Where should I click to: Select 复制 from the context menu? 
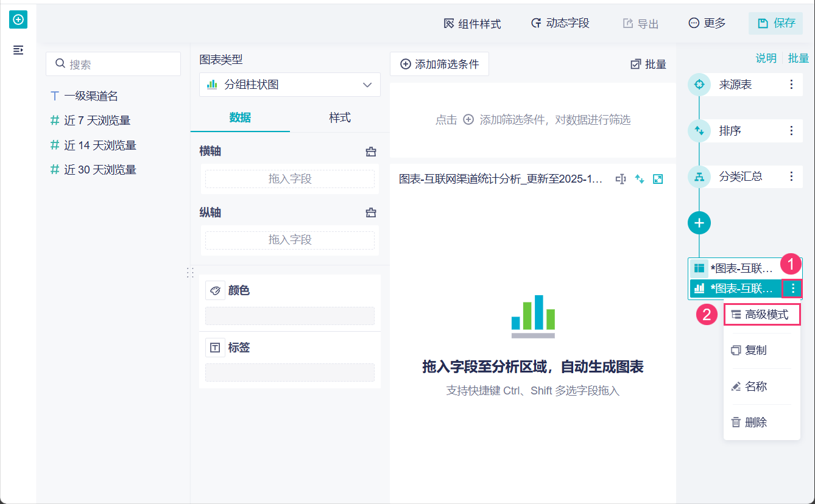pyautogui.click(x=757, y=350)
